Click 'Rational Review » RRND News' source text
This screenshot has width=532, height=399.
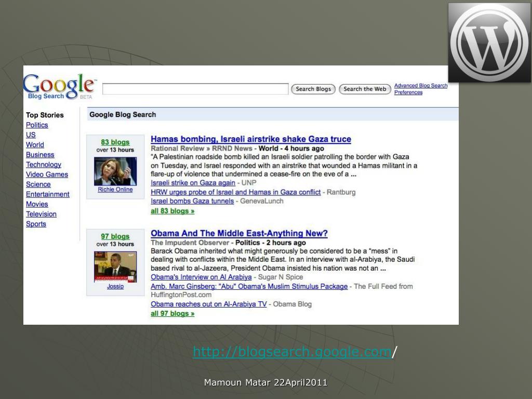click(202, 148)
